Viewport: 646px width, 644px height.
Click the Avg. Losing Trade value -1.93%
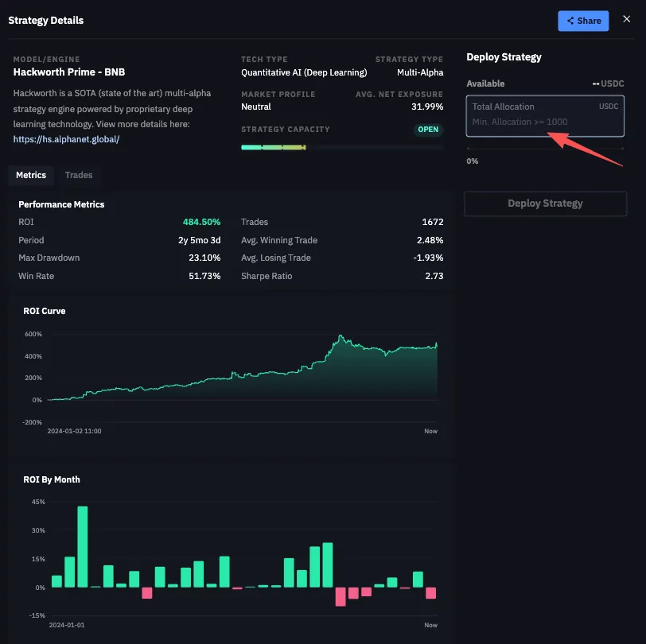[428, 258]
